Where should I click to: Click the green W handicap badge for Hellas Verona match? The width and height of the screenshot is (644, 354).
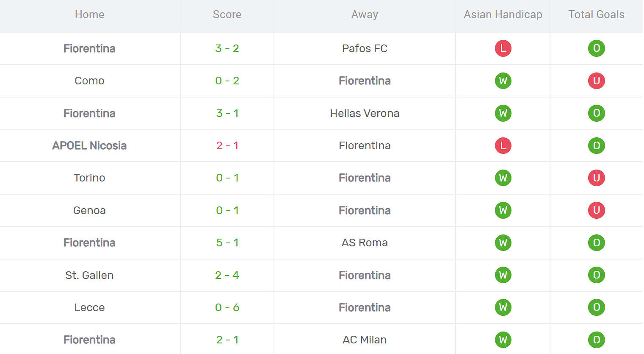(x=503, y=113)
